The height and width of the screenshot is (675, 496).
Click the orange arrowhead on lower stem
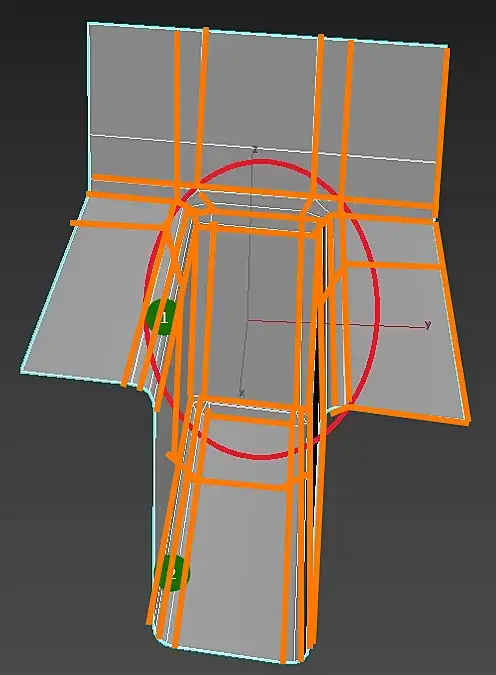click(x=172, y=456)
